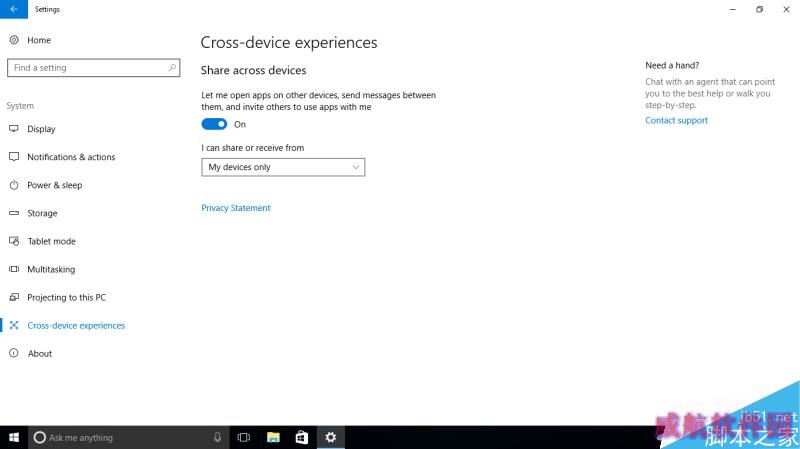Click the Notifications & actions icon
This screenshot has width=800, height=449.
tap(14, 157)
